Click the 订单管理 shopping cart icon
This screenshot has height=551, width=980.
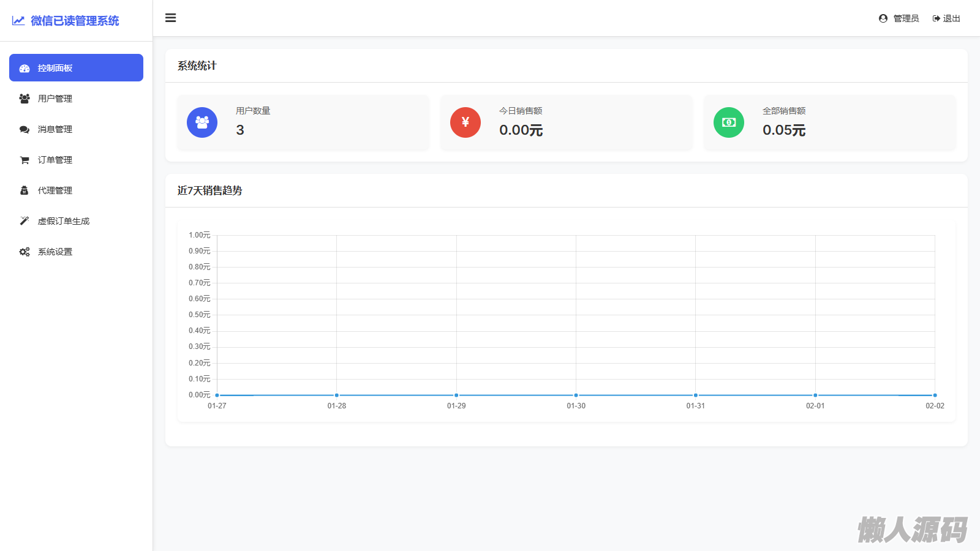click(x=24, y=160)
